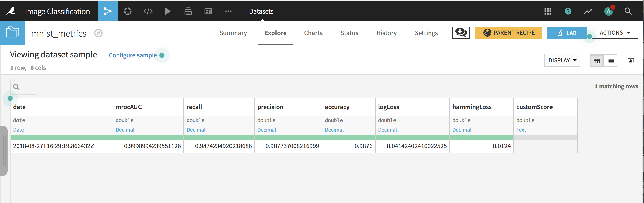The width and height of the screenshot is (644, 203).
Task: Open the ACTIONS dropdown menu
Action: [615, 33]
